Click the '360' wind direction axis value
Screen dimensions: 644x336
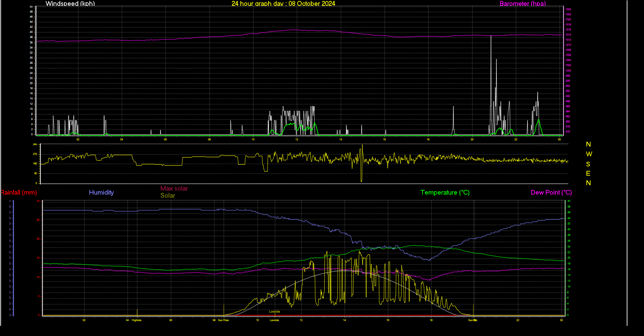[x=35, y=144]
